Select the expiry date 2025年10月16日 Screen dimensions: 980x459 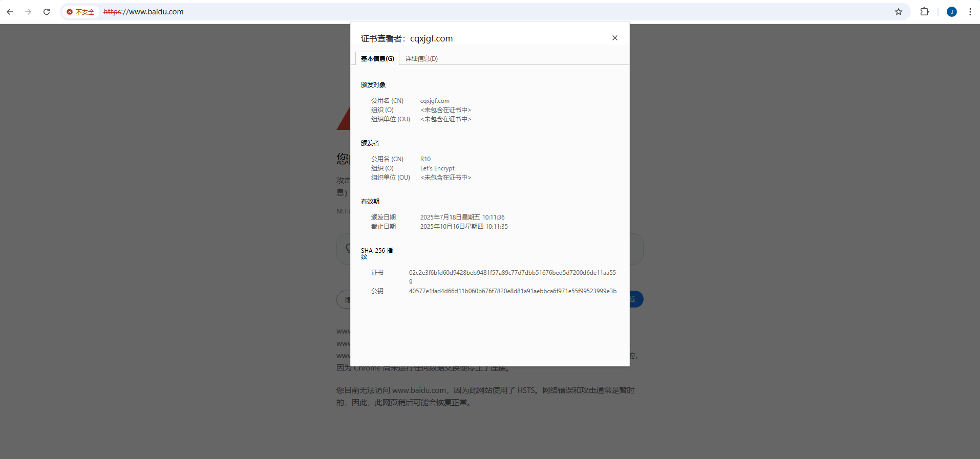tap(464, 227)
